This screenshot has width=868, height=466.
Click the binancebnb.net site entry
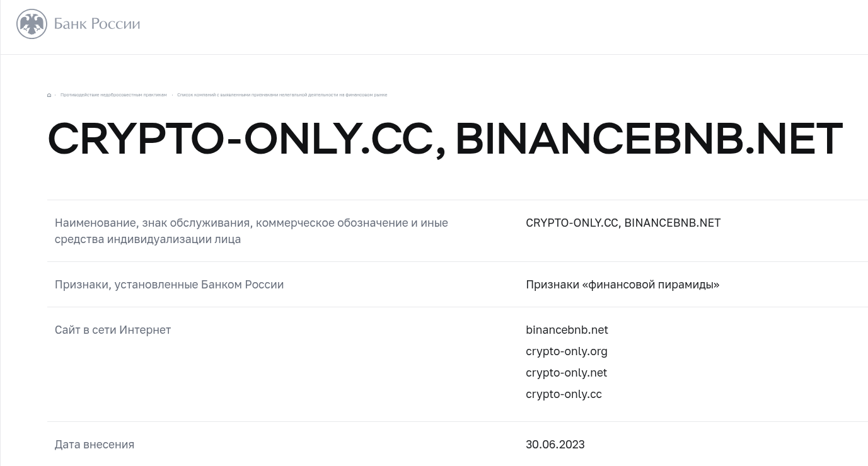point(567,330)
